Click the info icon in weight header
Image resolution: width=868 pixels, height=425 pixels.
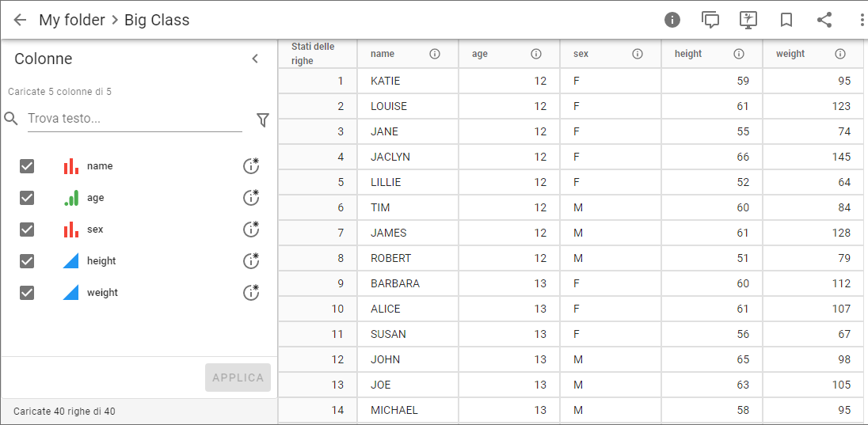(x=839, y=54)
